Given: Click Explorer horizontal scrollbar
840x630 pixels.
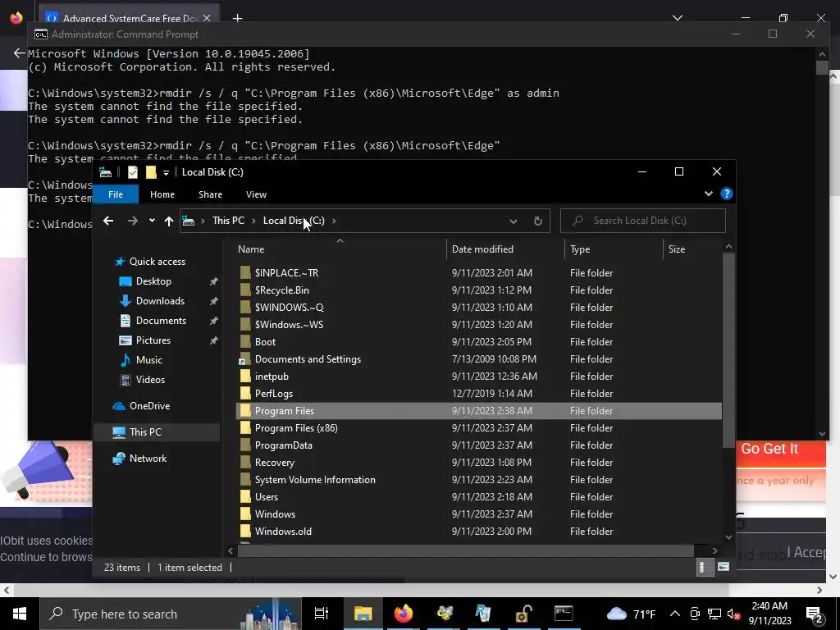Looking at the screenshot, I should pyautogui.click(x=465, y=550).
